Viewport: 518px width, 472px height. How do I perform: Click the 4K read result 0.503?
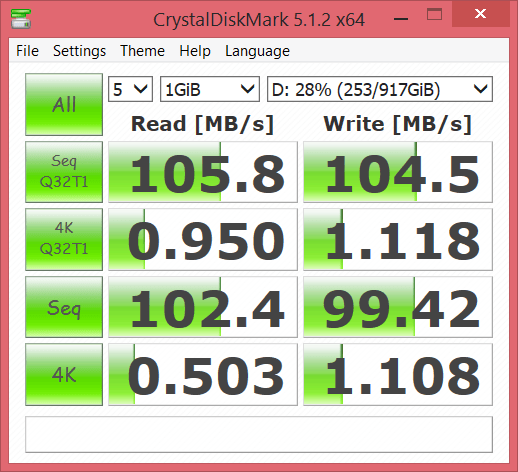[x=203, y=374]
